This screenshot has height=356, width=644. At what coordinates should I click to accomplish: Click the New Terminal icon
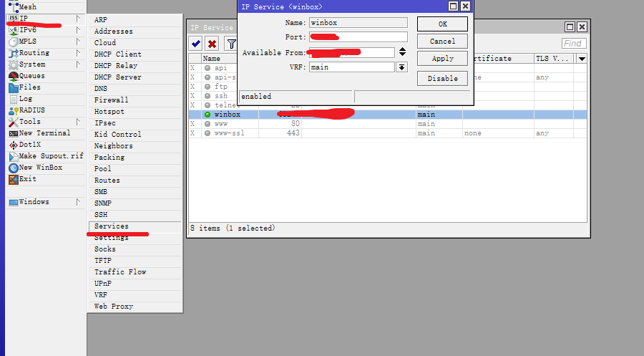(13, 133)
